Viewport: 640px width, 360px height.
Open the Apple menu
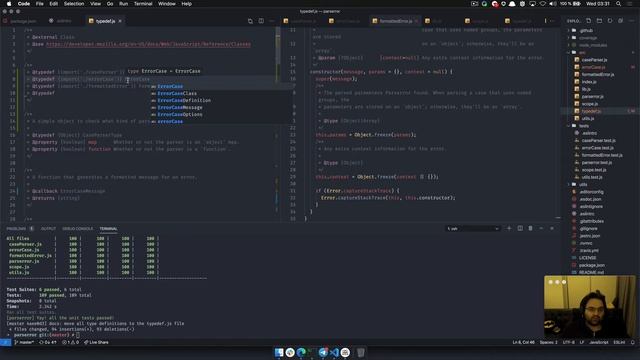pyautogui.click(x=9, y=4)
